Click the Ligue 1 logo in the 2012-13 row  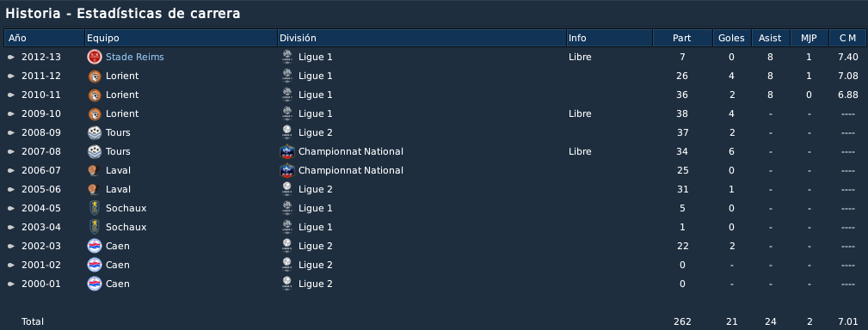(287, 57)
